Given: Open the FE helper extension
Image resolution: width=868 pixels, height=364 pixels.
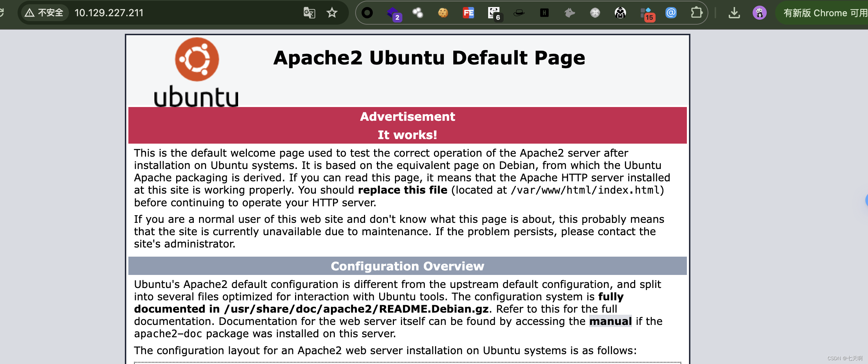Looking at the screenshot, I should click(468, 13).
